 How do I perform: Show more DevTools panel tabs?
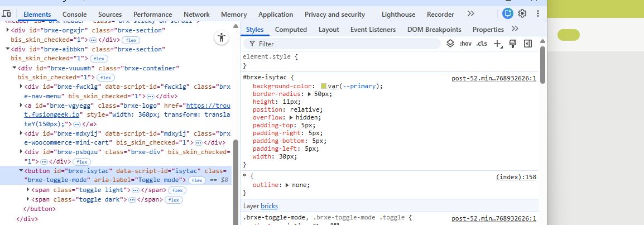pyautogui.click(x=471, y=14)
